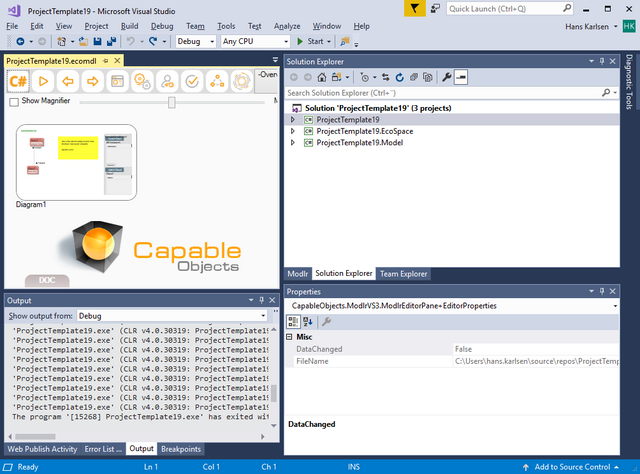Open the Analyze menu
Viewport: 640px width, 474px height.
(x=287, y=26)
